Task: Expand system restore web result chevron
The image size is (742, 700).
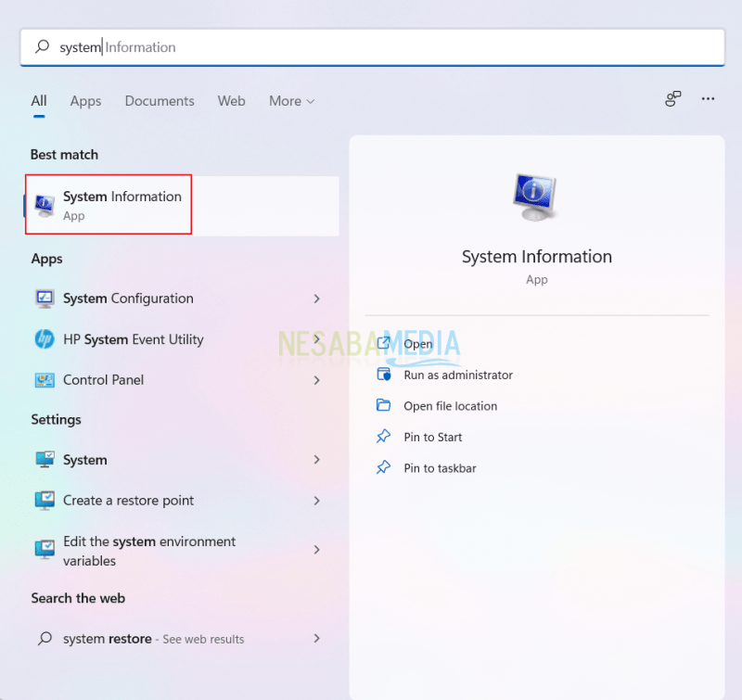Action: point(316,639)
